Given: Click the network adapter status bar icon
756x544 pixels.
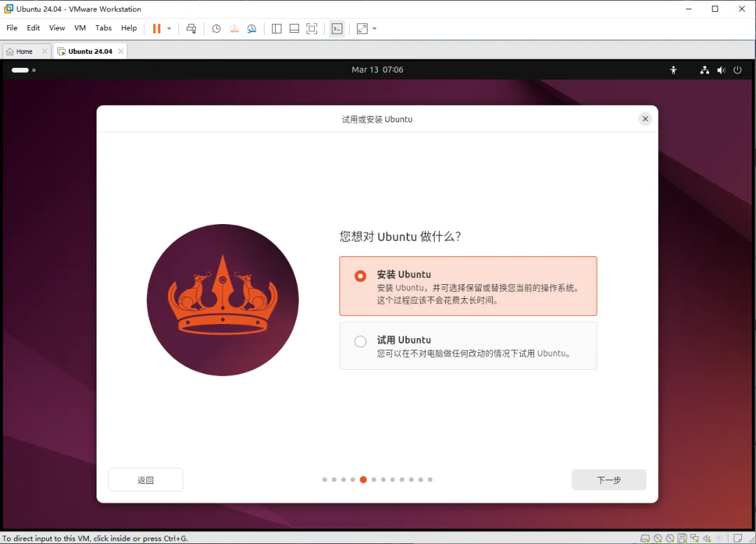Looking at the screenshot, I should (695, 538).
